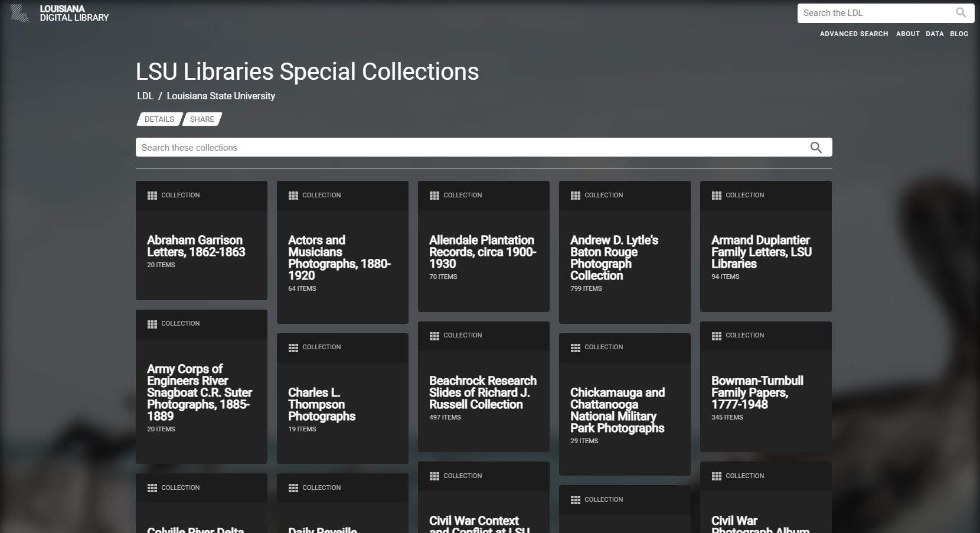
Task: Switch to the Share tab
Action: point(202,119)
